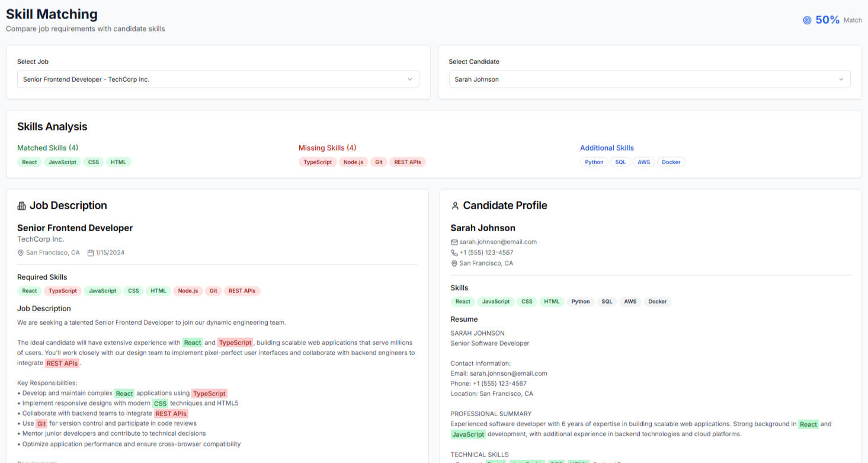Click the map pin under the candidate phone number
The height and width of the screenshot is (463, 868).
click(454, 263)
